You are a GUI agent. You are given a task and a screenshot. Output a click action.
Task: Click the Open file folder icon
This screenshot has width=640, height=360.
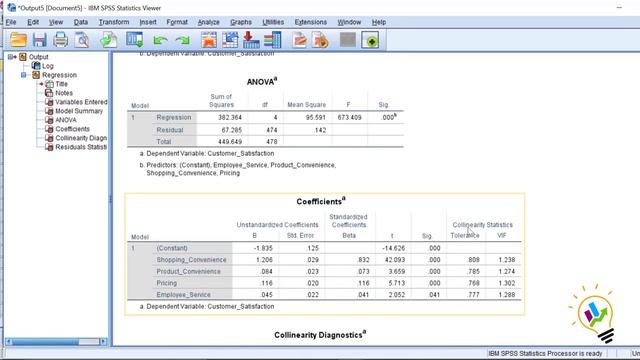[x=18, y=40]
